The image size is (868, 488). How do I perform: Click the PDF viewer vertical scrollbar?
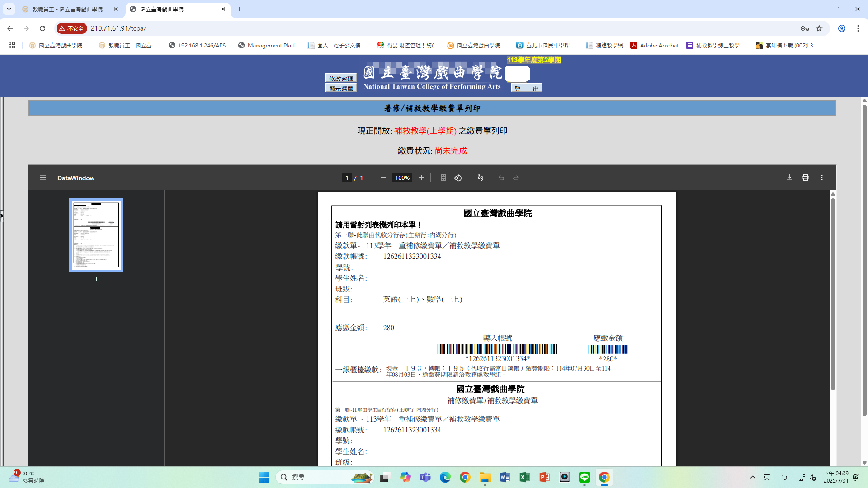click(833, 294)
